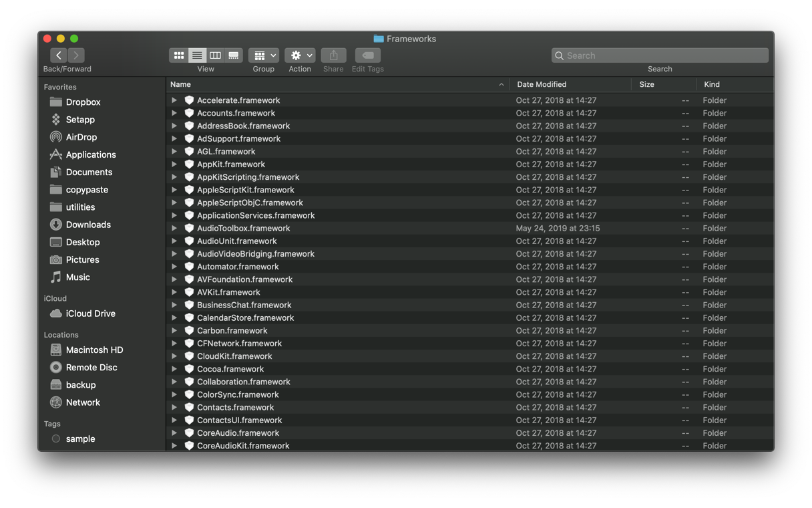Select the AGL.framework row
Image resolution: width=812 pixels, height=508 pixels.
(x=470, y=152)
